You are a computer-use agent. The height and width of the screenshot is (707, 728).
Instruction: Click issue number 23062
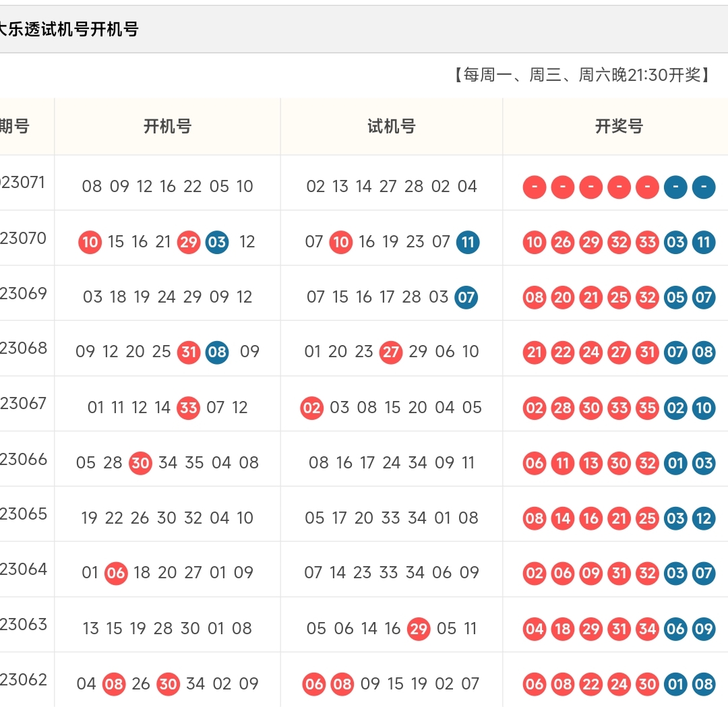click(23, 680)
